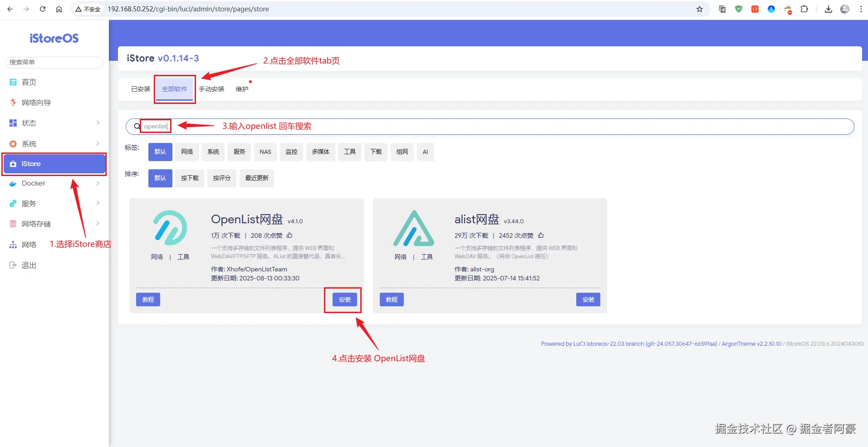Image resolution: width=868 pixels, height=447 pixels.
Task: Filter by the 下载 tag
Action: (x=376, y=152)
